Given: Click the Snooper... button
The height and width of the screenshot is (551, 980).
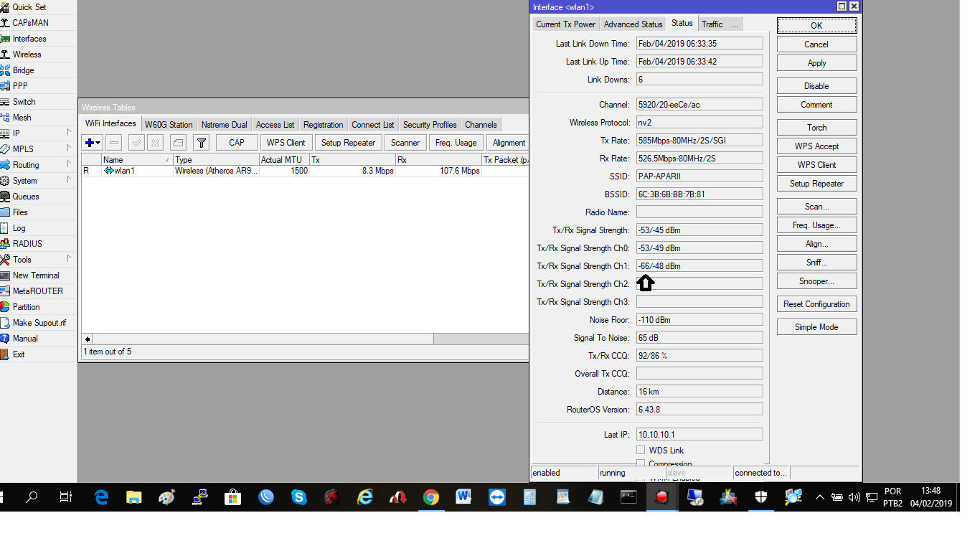Looking at the screenshot, I should [x=816, y=281].
